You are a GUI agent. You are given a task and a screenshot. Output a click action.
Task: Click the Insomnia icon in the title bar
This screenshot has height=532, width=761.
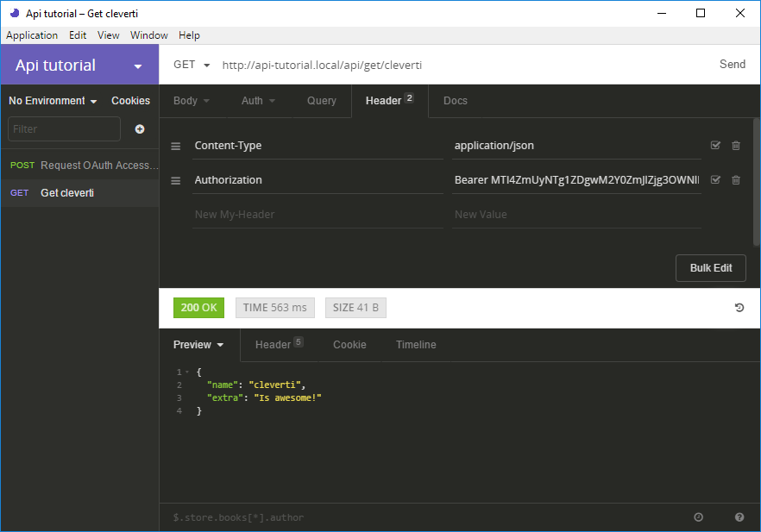point(13,13)
